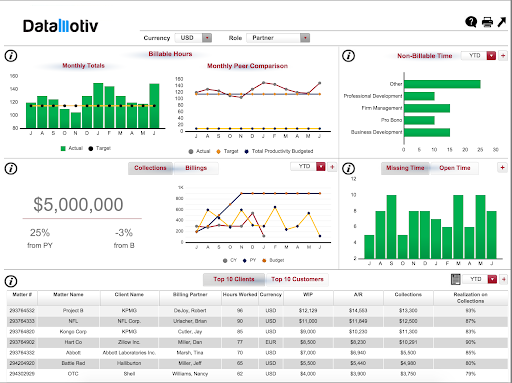Viewport: 512px width, 383px height.
Task: Open info icon for Non-Billable Time panel
Action: coord(348,56)
